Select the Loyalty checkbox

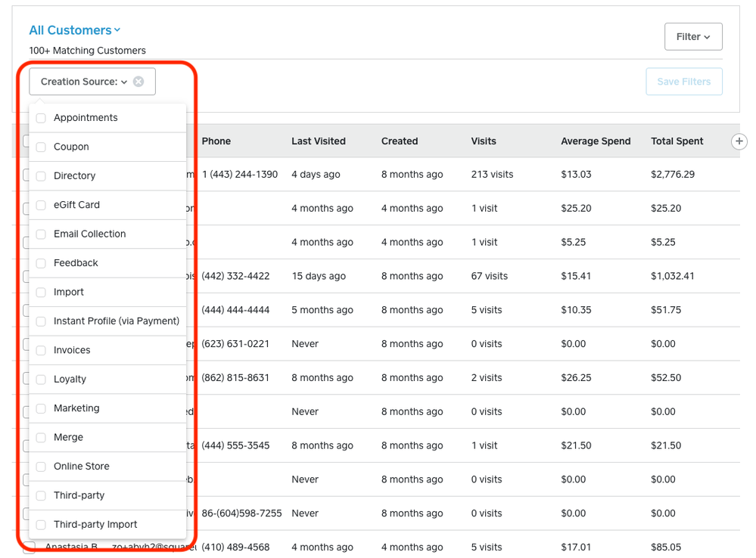[41, 380]
